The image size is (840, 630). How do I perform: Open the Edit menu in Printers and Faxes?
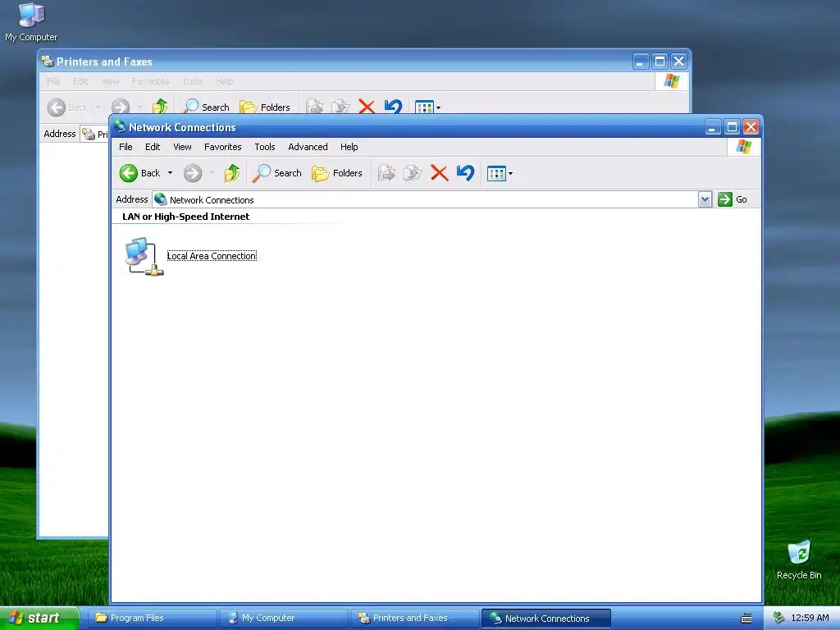tap(80, 81)
